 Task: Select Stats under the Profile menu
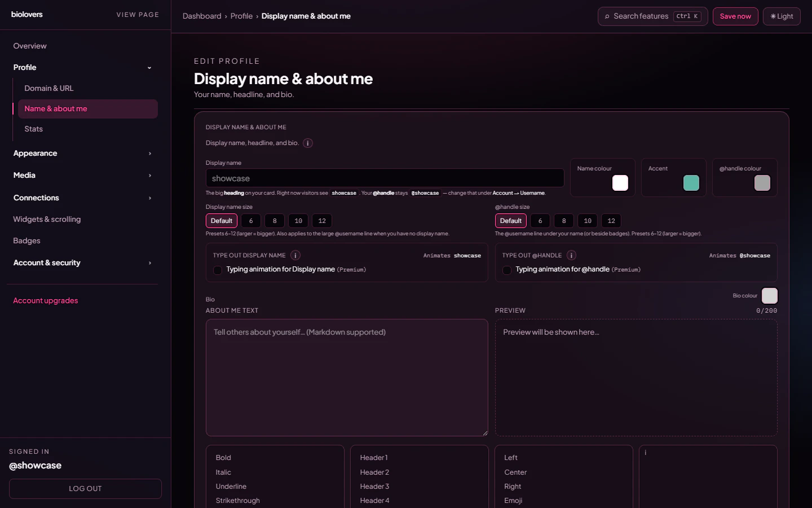pyautogui.click(x=33, y=129)
